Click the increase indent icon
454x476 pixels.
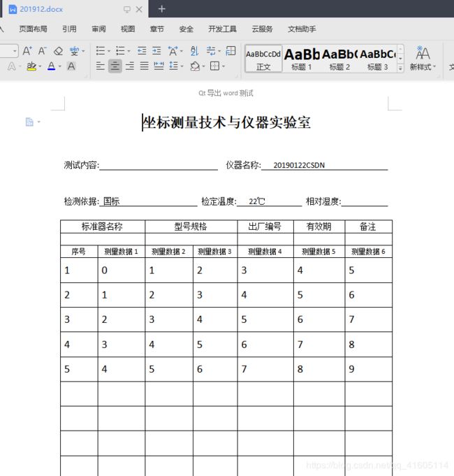pyautogui.click(x=156, y=51)
